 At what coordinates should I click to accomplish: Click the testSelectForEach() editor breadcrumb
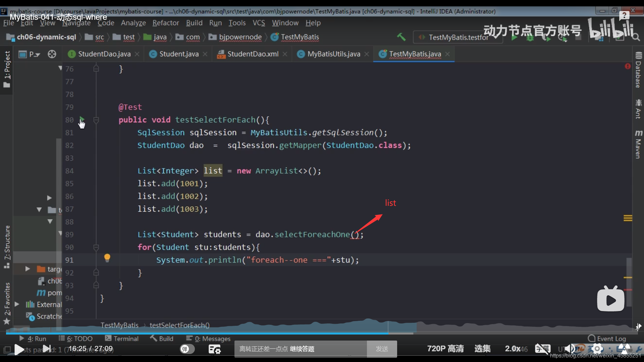pyautogui.click(x=179, y=325)
